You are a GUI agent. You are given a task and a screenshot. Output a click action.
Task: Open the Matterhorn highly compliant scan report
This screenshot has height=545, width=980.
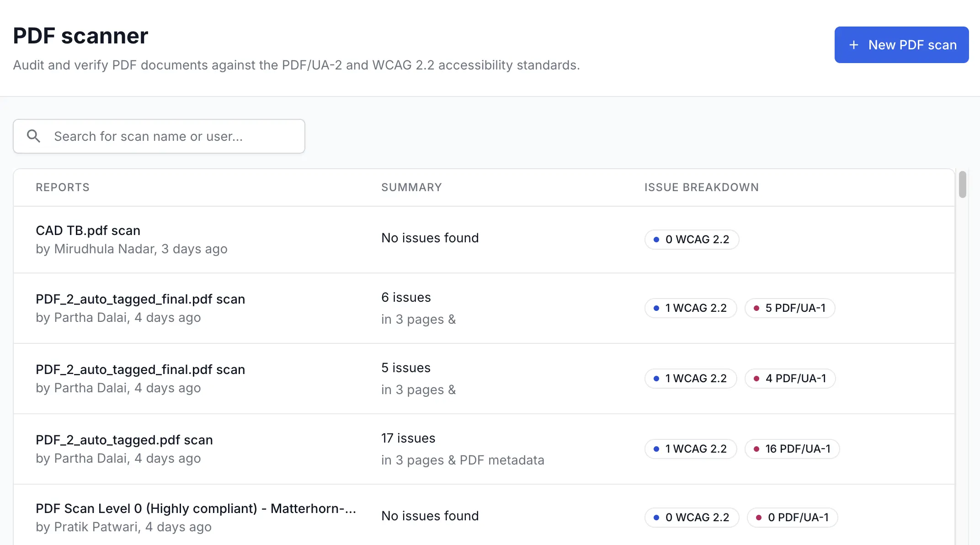196,508
